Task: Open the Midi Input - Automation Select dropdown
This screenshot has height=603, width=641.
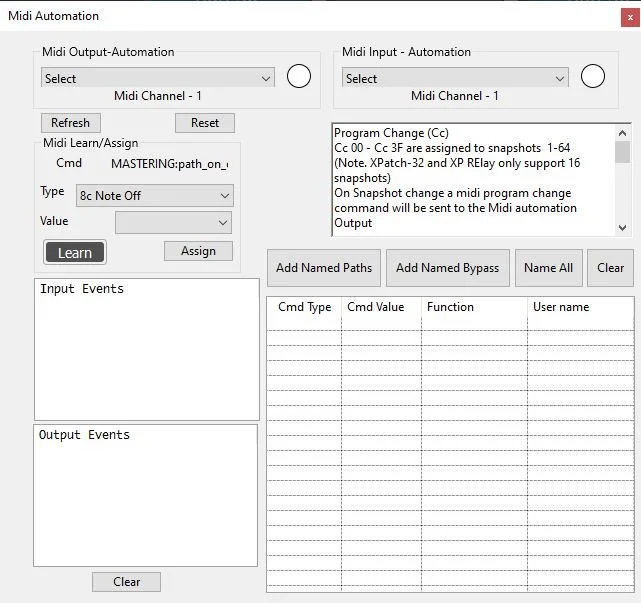Action: 455,78
